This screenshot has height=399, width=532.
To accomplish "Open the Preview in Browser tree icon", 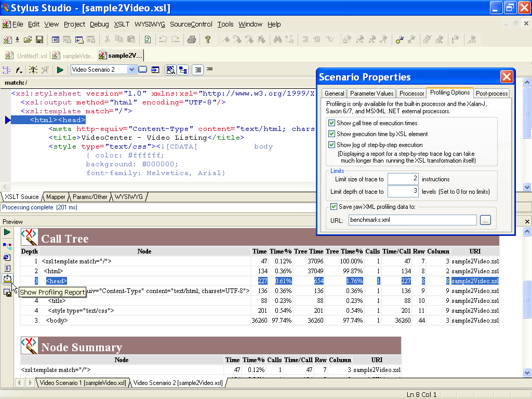I will (7, 245).
